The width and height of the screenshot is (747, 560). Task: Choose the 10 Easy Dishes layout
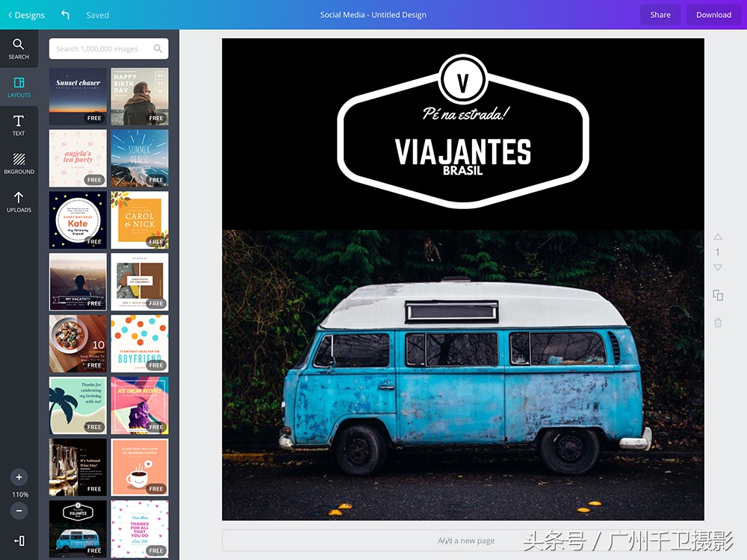pyautogui.click(x=78, y=343)
